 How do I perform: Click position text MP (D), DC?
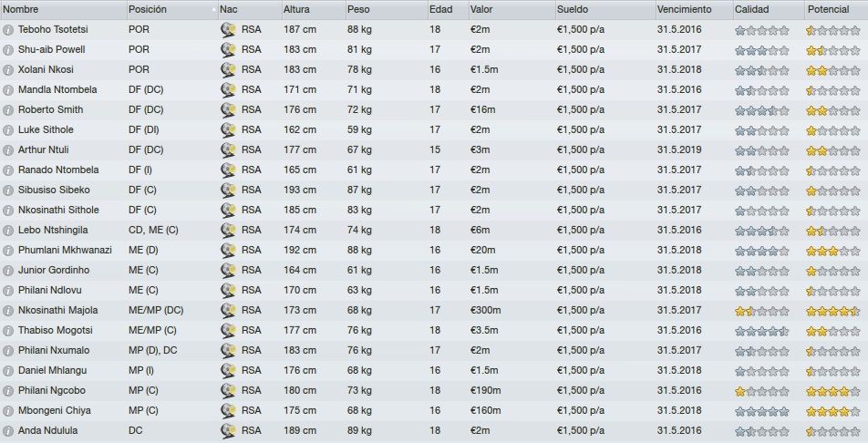click(x=153, y=351)
